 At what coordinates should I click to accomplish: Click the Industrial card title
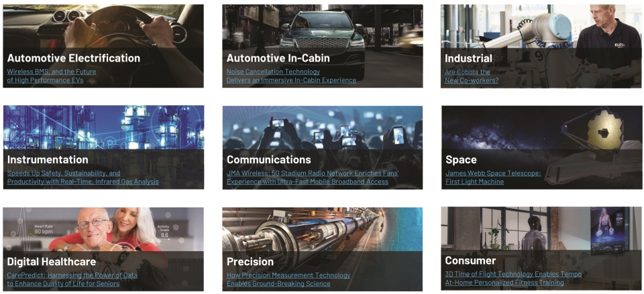point(469,58)
